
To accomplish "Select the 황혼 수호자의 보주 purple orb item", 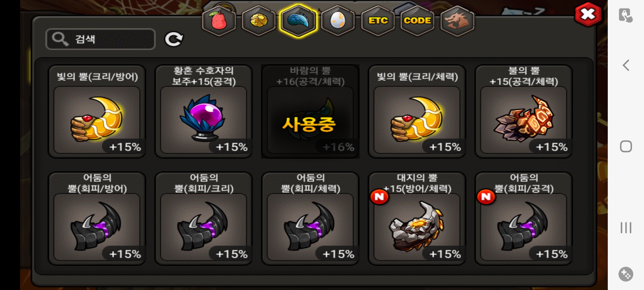I will pyautogui.click(x=203, y=111).
